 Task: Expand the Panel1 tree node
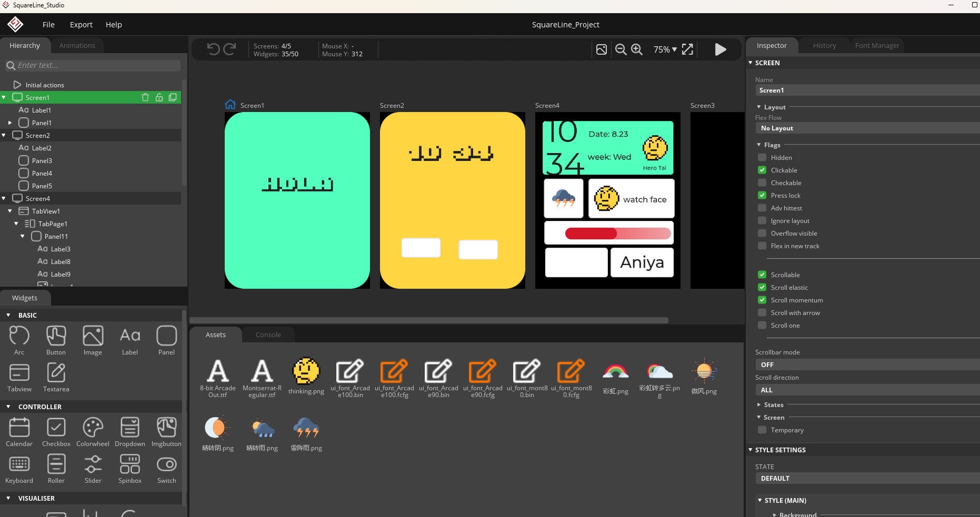tap(10, 123)
